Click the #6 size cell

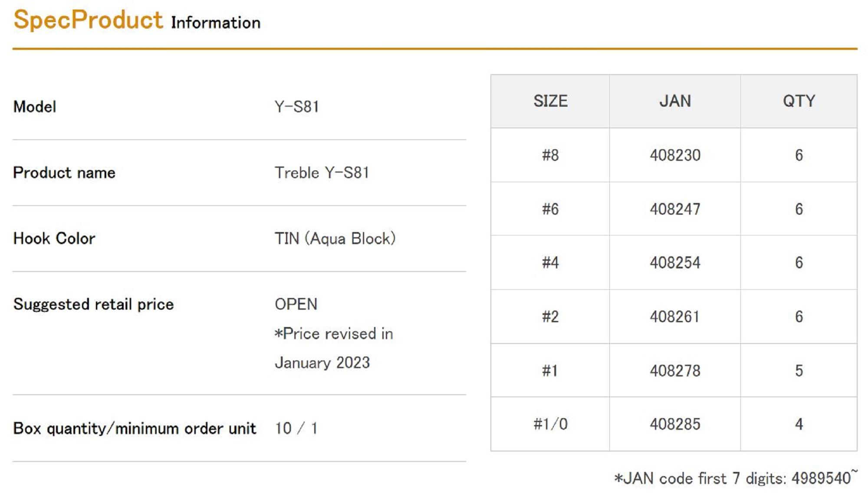[x=550, y=209]
